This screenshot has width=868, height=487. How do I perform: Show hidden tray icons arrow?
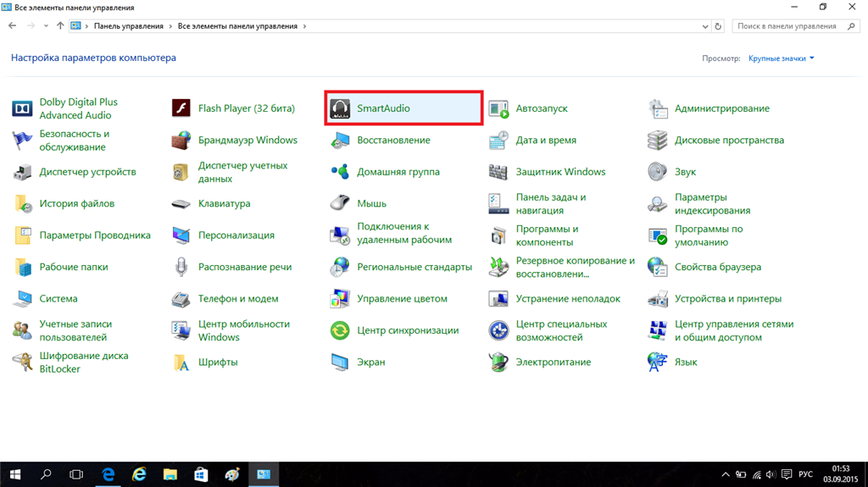(726, 475)
